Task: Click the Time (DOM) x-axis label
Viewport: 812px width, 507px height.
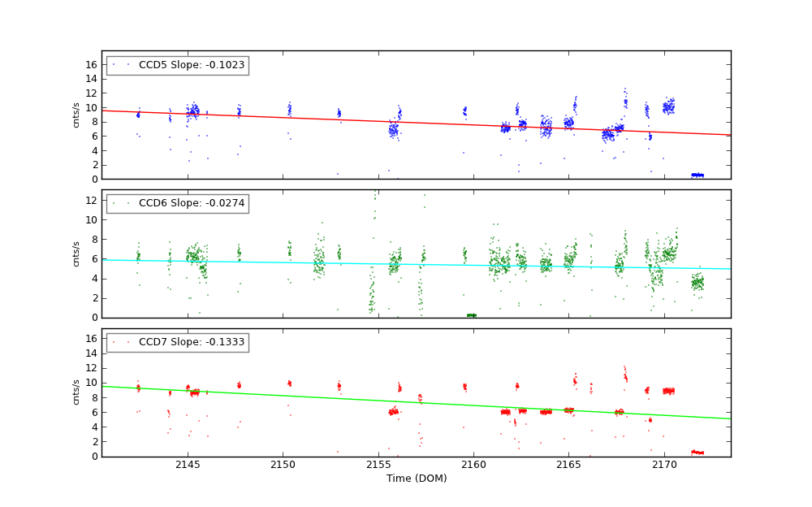Action: coord(416,479)
